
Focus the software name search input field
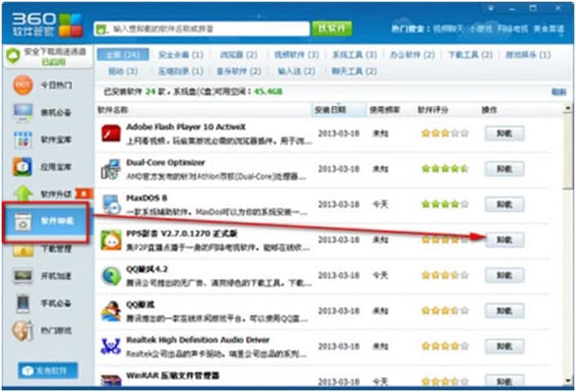tap(202, 29)
